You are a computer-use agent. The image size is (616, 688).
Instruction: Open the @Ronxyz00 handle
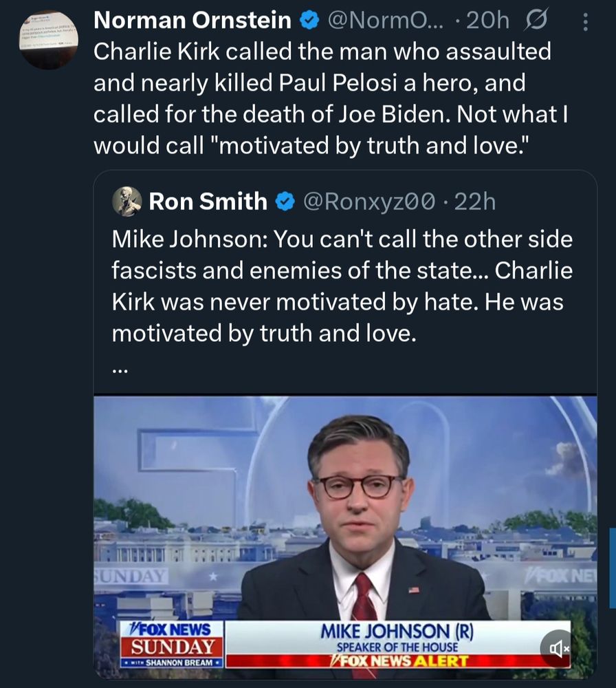(368, 202)
